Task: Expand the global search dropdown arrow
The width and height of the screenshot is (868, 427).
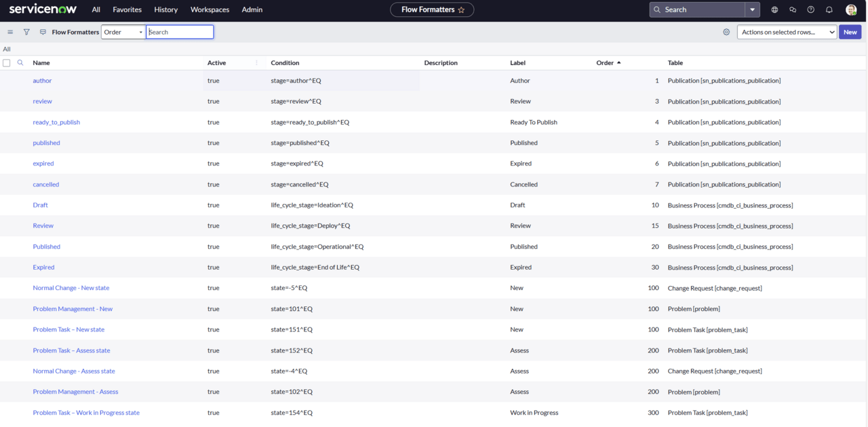Action: (x=752, y=10)
